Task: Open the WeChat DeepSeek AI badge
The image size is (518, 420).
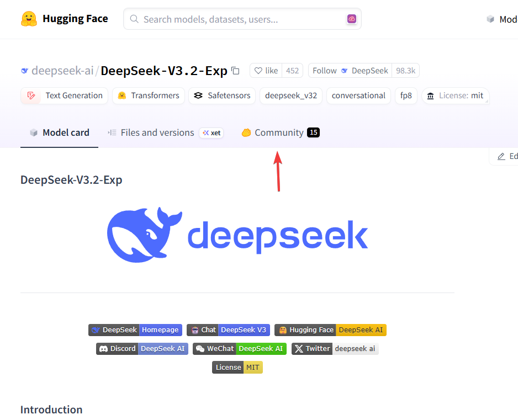Action: pos(240,349)
